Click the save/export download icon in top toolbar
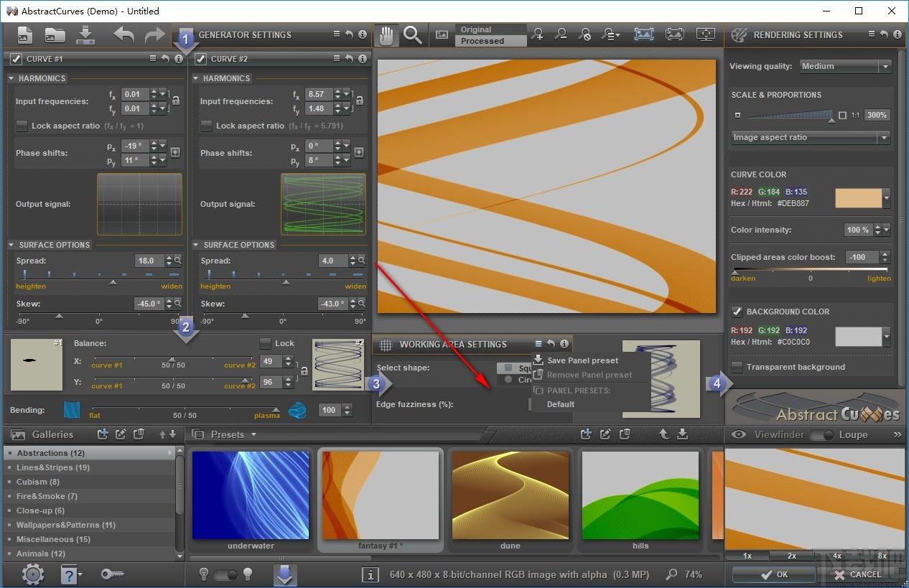 85,34
